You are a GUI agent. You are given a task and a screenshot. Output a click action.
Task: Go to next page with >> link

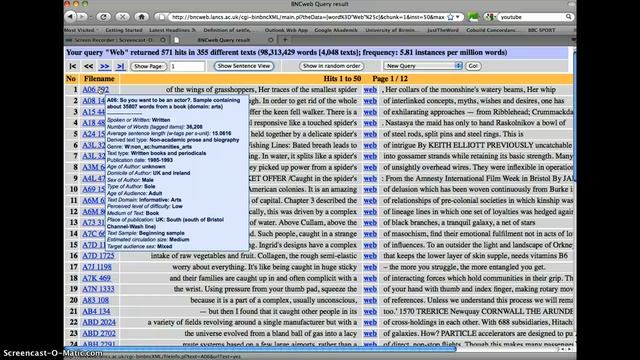tap(104, 66)
